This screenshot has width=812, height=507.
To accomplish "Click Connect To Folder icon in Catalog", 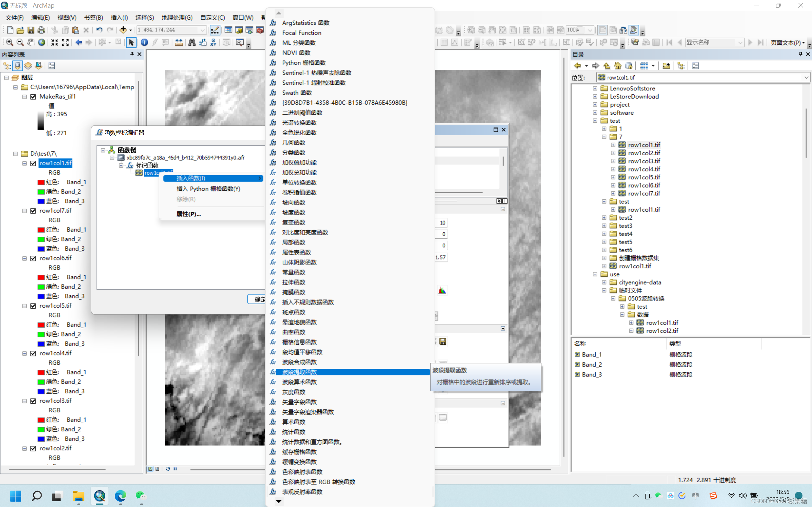I will tap(666, 66).
